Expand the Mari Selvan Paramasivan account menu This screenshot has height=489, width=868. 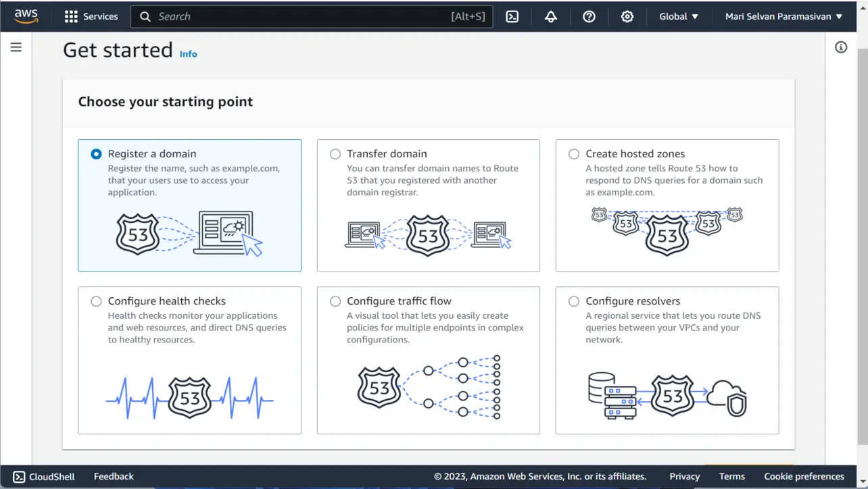tap(783, 16)
